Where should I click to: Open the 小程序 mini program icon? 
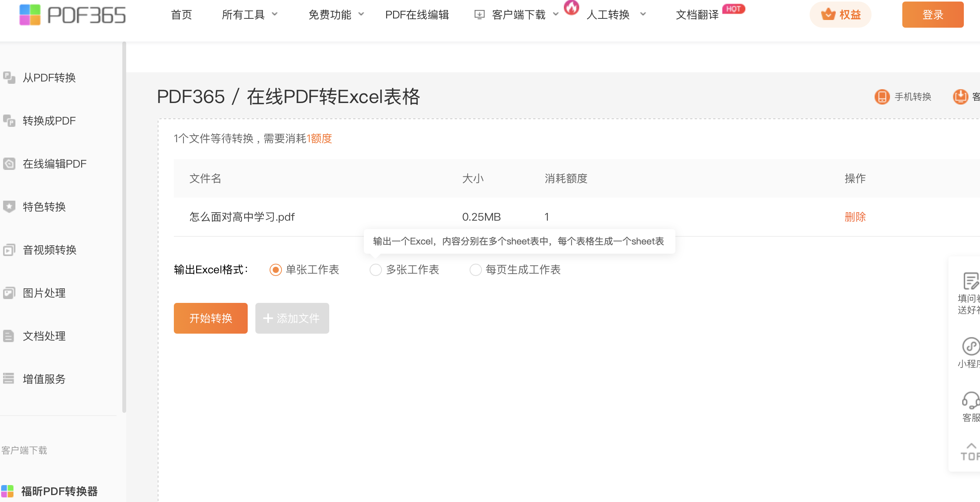pos(970,346)
